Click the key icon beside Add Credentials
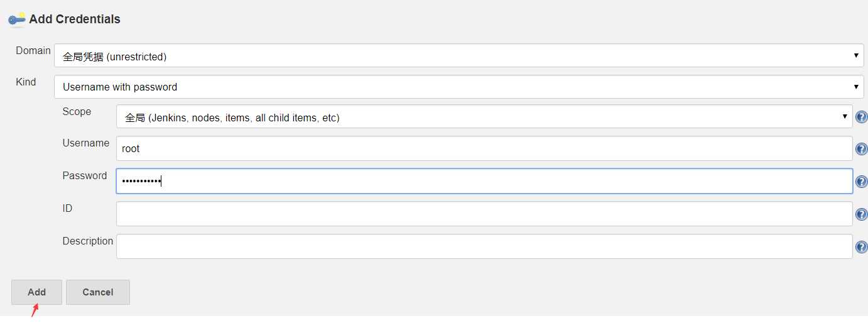Viewport: 868px width, 330px height. click(17, 19)
